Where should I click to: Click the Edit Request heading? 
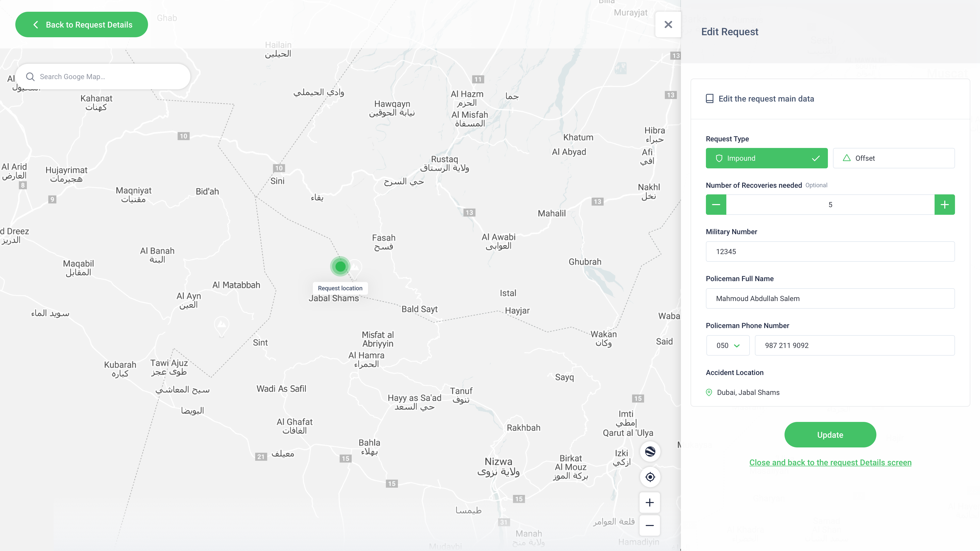coord(730,32)
